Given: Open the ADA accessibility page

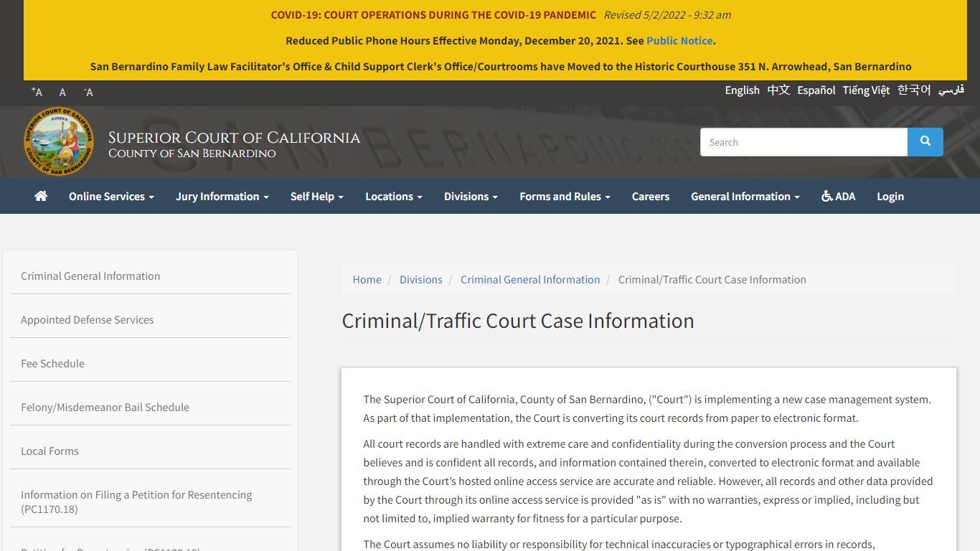Looking at the screenshot, I should (x=839, y=196).
